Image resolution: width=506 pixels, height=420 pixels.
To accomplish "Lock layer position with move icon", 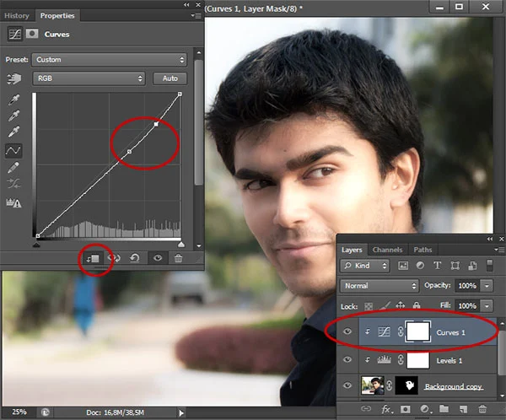I will click(x=400, y=305).
